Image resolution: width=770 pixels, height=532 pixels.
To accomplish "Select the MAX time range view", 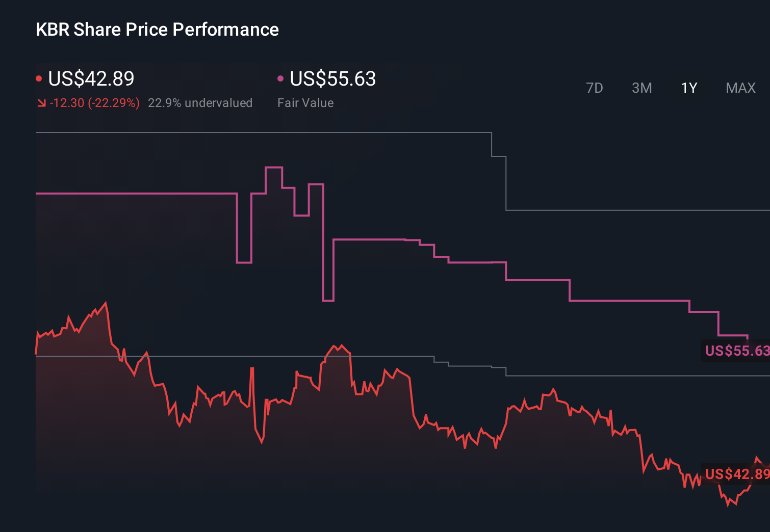I will [x=740, y=88].
